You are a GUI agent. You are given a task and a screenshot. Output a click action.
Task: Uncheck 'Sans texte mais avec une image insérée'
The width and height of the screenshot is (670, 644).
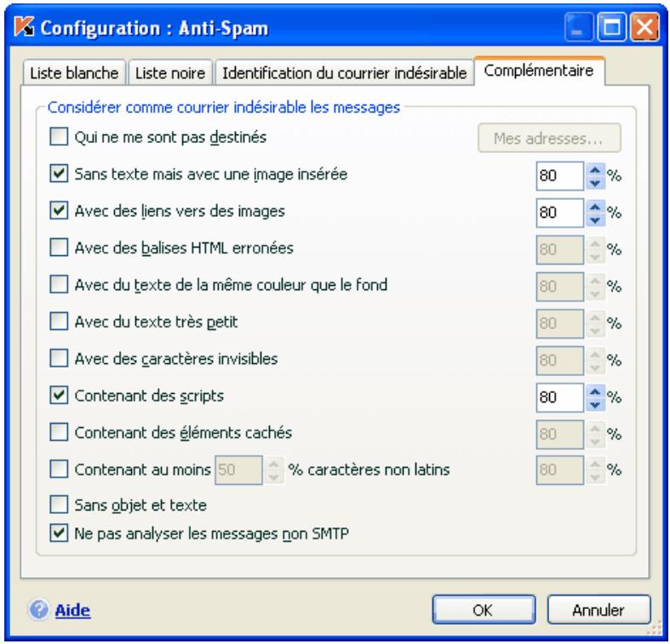click(x=60, y=174)
